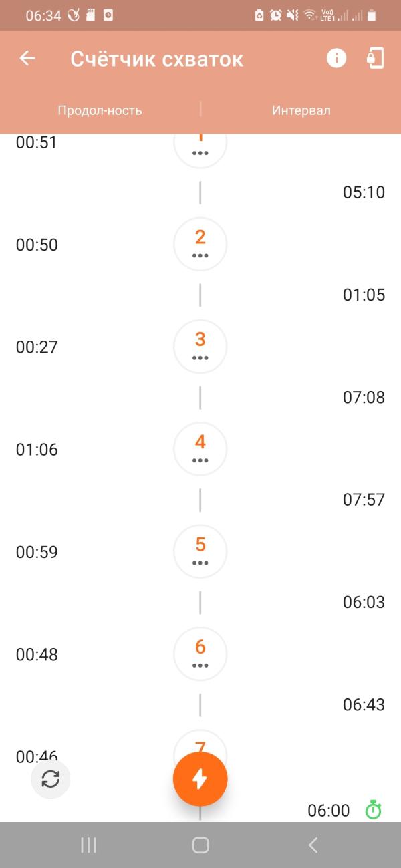Tap the phone lock icon
The width and height of the screenshot is (401, 868).
(376, 59)
